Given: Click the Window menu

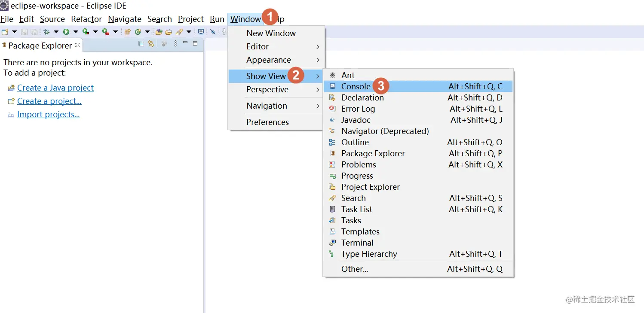Looking at the screenshot, I should (245, 19).
